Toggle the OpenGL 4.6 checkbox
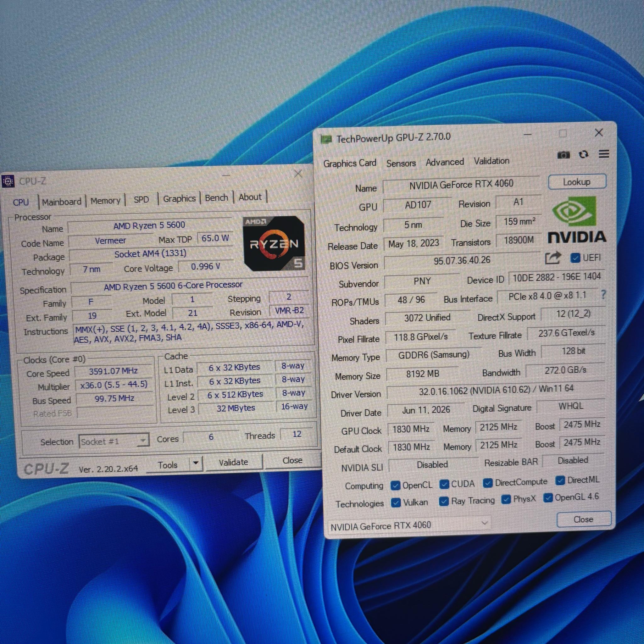The height and width of the screenshot is (644, 644). 548,498
